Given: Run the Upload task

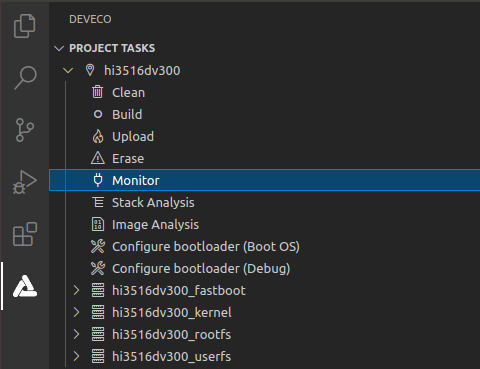Looking at the screenshot, I should pyautogui.click(x=133, y=137).
